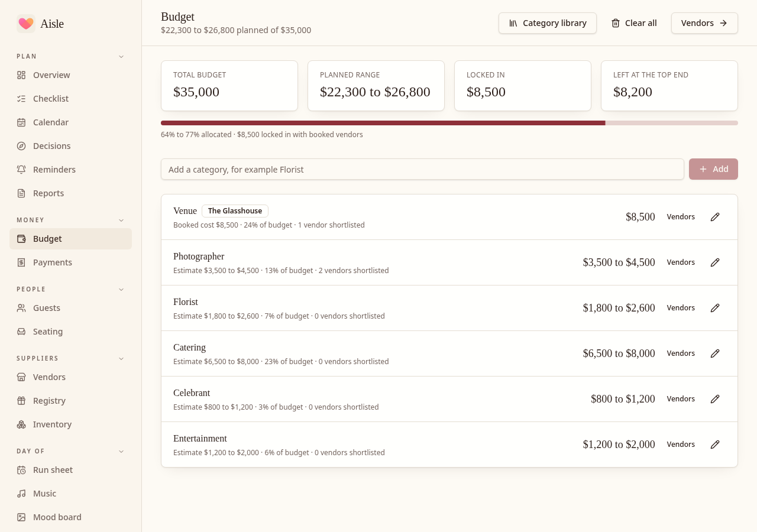
Task: Edit the Catering category with pencil icon
Action: coord(715,353)
